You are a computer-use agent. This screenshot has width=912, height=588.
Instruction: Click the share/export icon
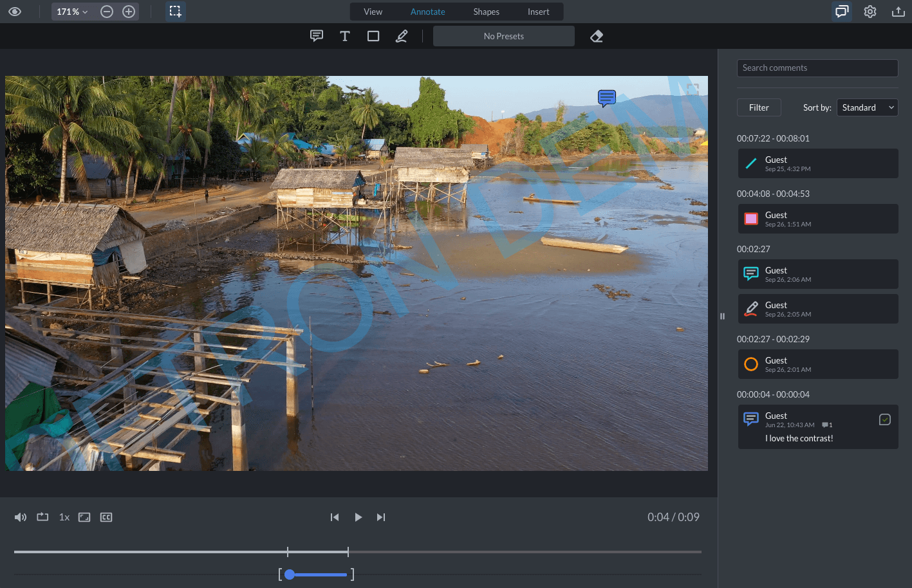coord(898,11)
